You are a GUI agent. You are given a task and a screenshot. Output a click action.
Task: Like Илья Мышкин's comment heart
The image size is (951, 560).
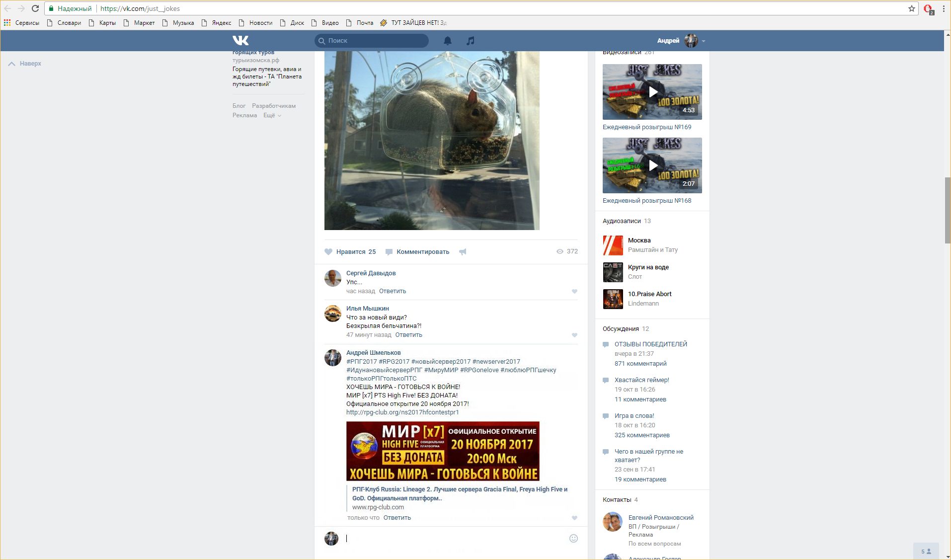[x=574, y=335]
